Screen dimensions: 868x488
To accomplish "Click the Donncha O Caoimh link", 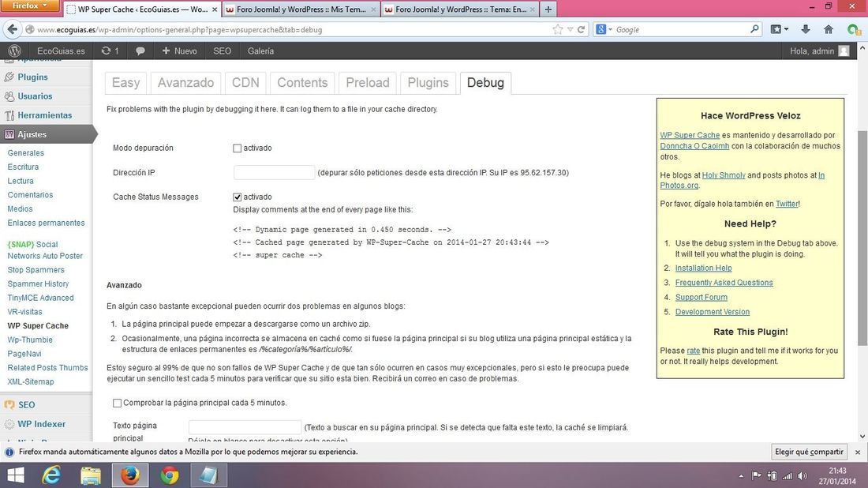I will [x=694, y=146].
